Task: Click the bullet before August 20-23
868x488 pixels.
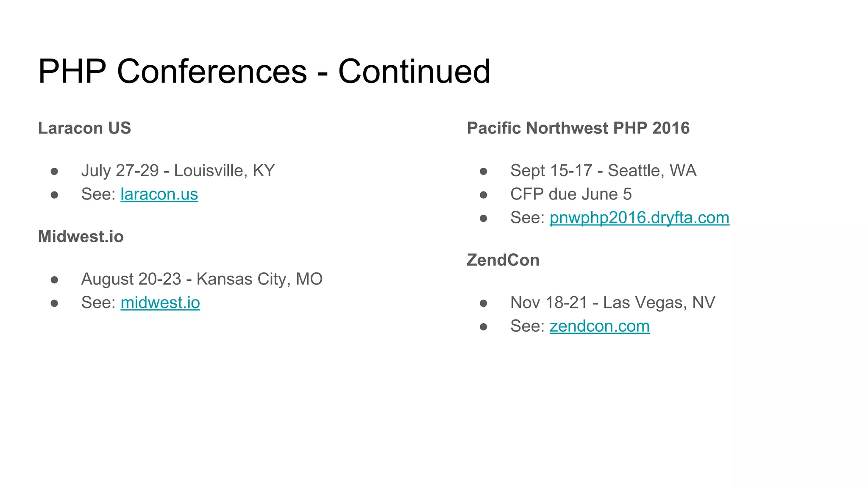Action: point(54,280)
